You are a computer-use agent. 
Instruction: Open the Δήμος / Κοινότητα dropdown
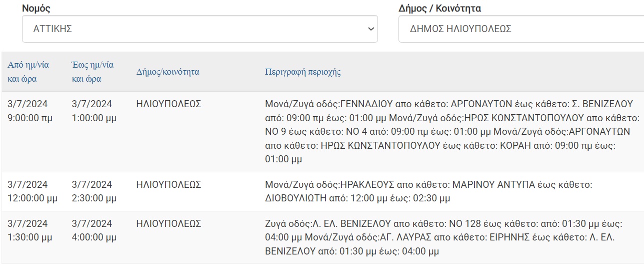click(520, 29)
